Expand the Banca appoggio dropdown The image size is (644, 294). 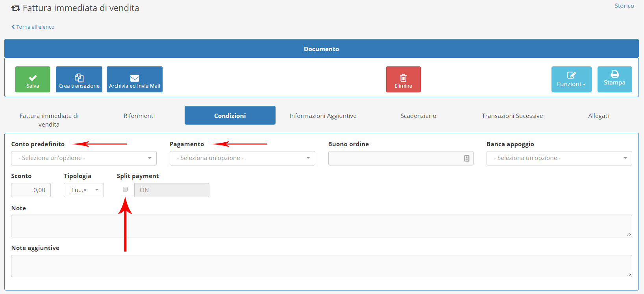[x=559, y=158]
